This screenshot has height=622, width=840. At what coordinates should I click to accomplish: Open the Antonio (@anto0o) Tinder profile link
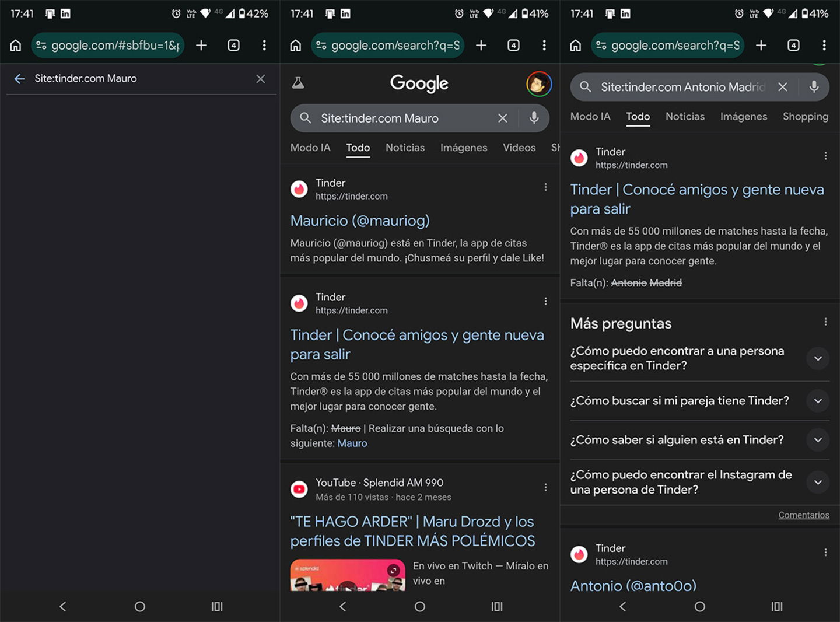pos(633,585)
